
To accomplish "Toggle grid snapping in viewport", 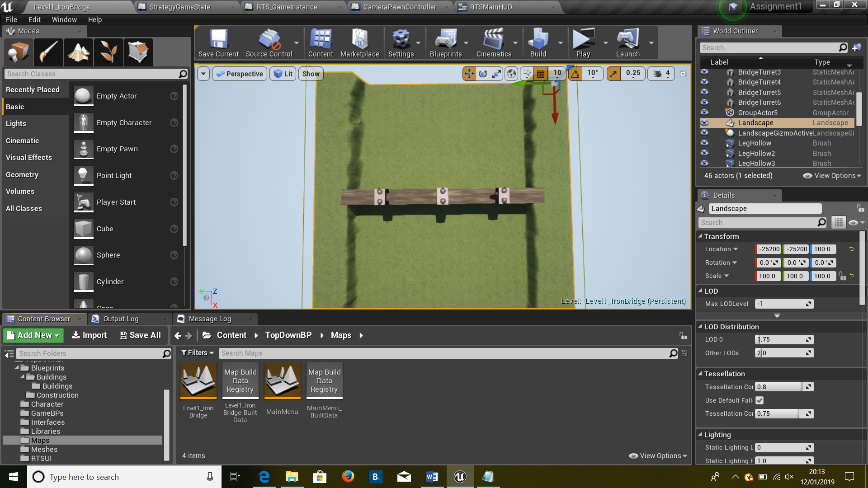I will click(541, 74).
